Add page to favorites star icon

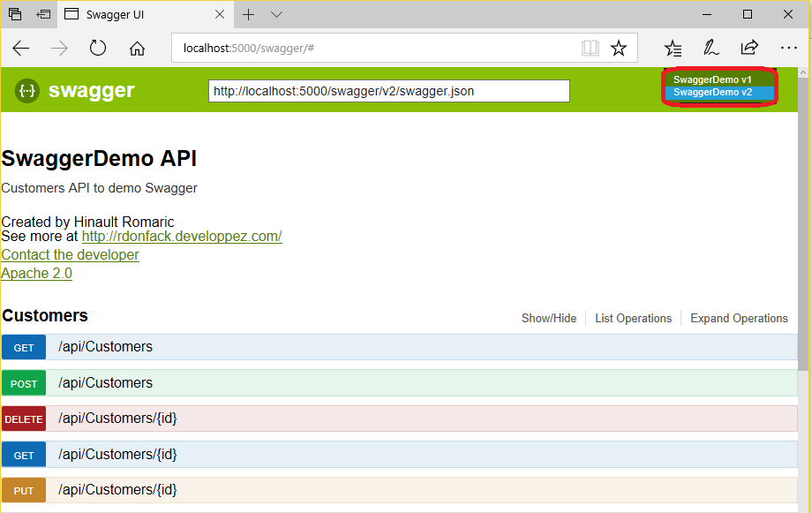(x=619, y=49)
